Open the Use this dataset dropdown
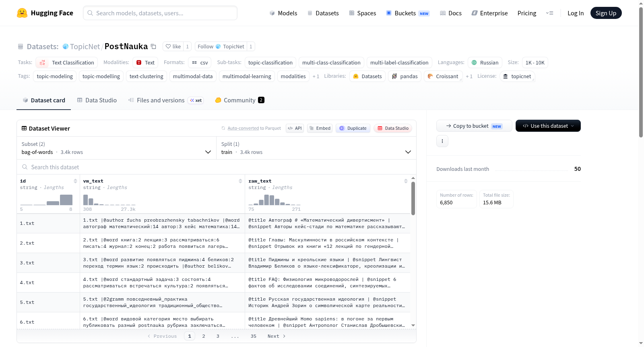This screenshot has height=347, width=644. tap(548, 126)
